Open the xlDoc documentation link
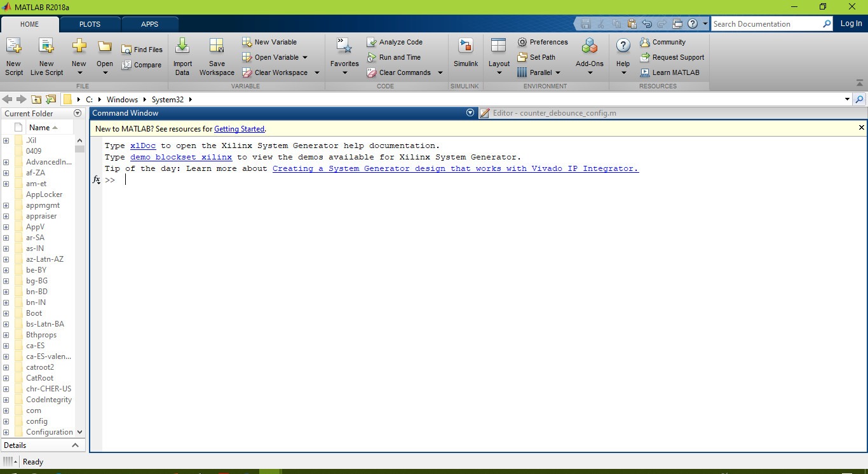Screen dimensions: 868x474 [x=142, y=146]
